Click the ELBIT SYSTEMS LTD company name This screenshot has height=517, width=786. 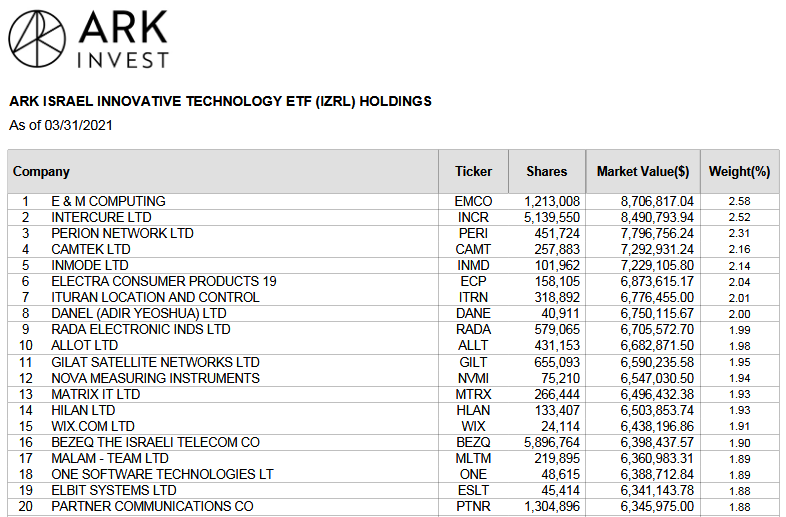point(114,490)
